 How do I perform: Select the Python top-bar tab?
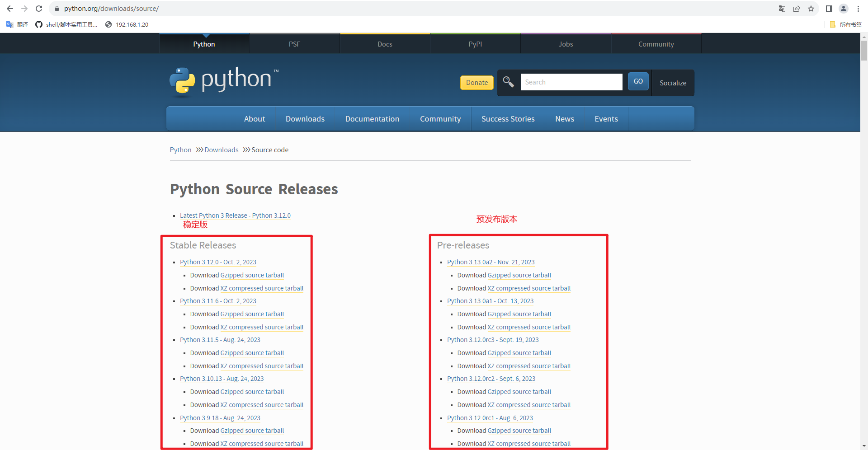coord(204,44)
